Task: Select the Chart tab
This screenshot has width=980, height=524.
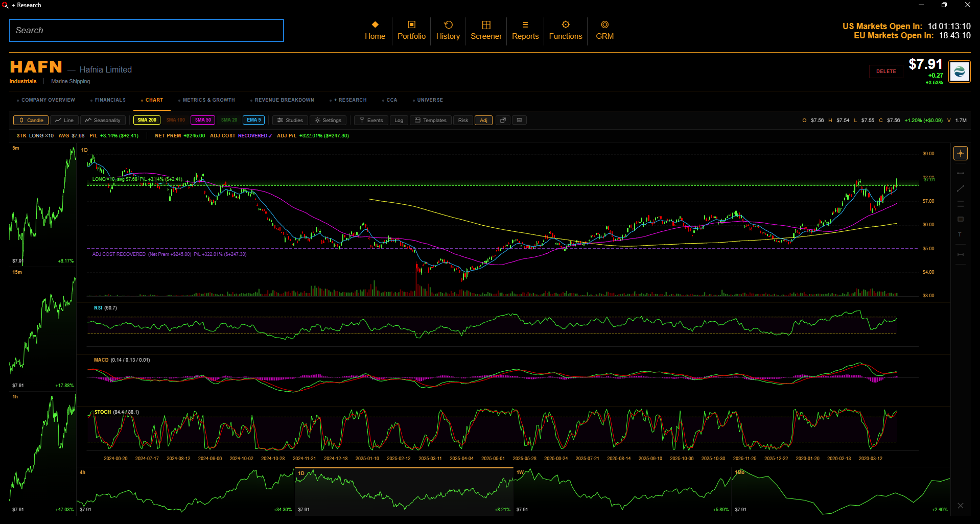Action: (152, 100)
